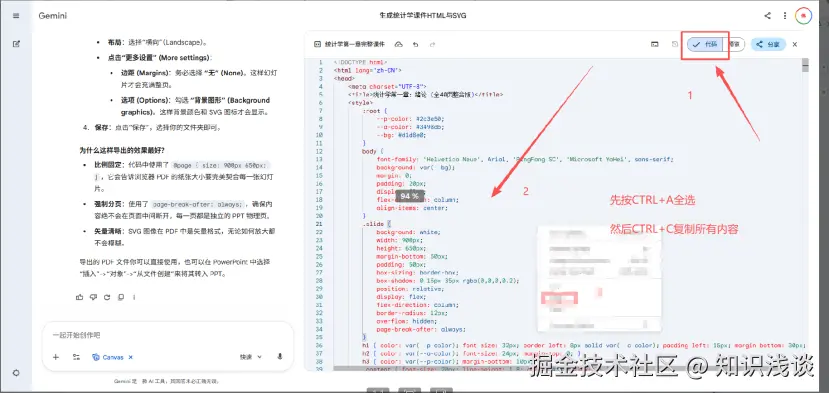Click the canvas document title
The height and width of the screenshot is (394, 829).
coord(355,44)
